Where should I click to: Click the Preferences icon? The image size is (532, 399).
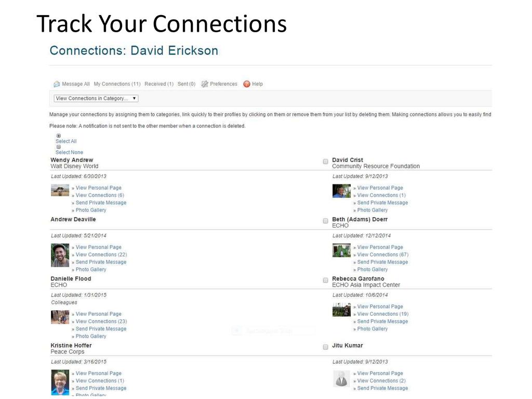205,84
